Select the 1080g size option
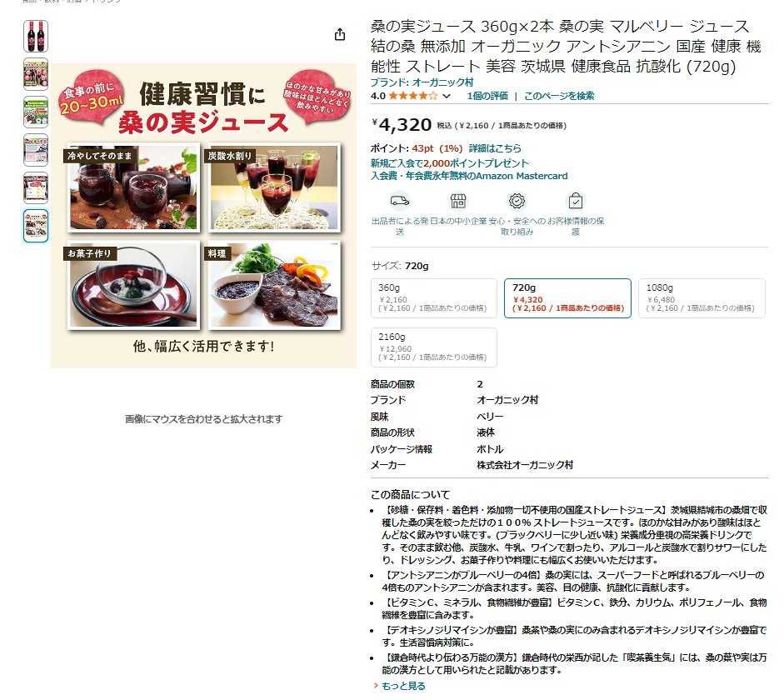Screen dimensions: 784x700 702,298
